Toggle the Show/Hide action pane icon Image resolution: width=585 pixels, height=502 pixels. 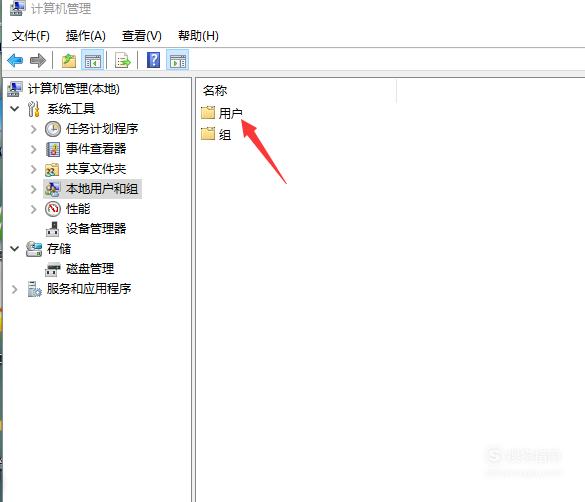(178, 60)
